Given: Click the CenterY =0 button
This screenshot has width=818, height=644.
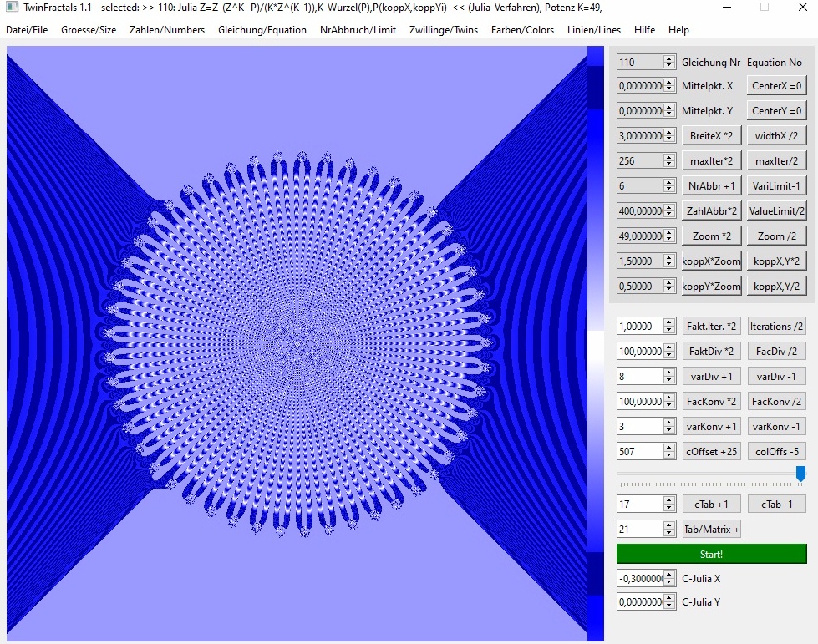Looking at the screenshot, I should 777,110.
